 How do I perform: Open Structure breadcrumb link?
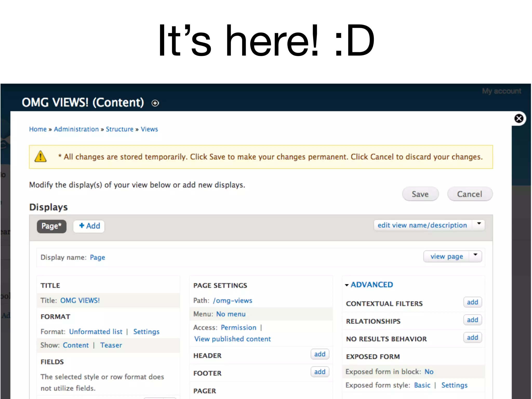tap(119, 129)
